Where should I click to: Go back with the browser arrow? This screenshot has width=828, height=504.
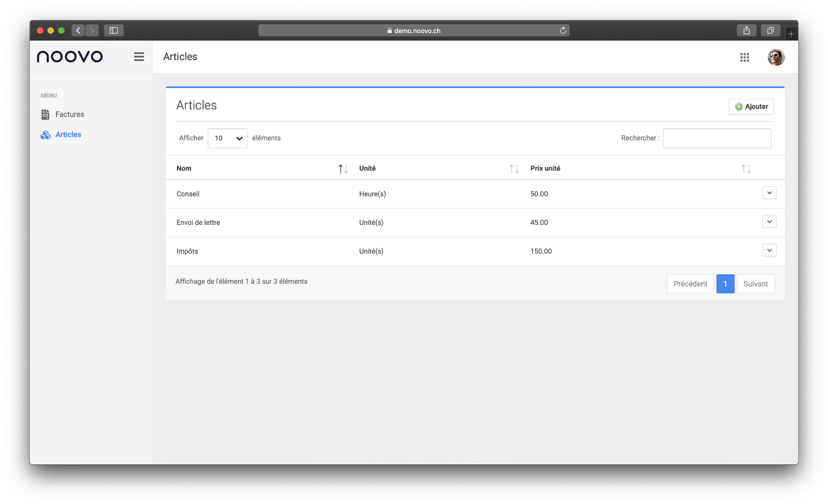pyautogui.click(x=78, y=31)
